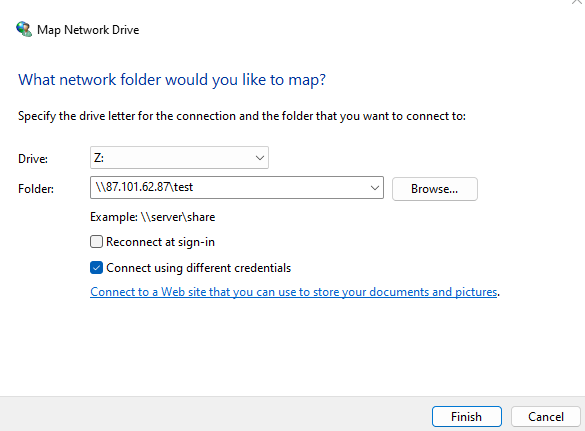Click the Connect using different credentials label

[x=198, y=268]
